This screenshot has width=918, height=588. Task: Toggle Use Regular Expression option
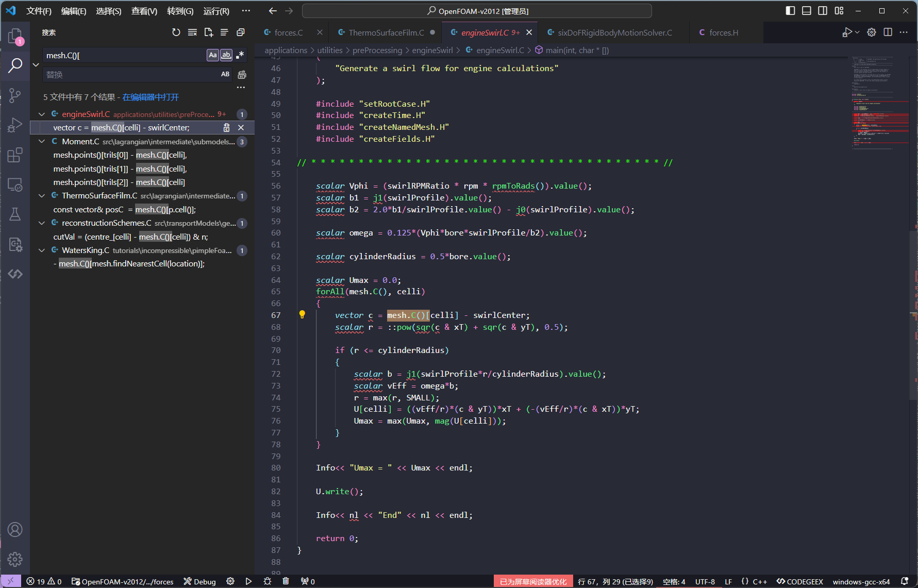coord(240,55)
